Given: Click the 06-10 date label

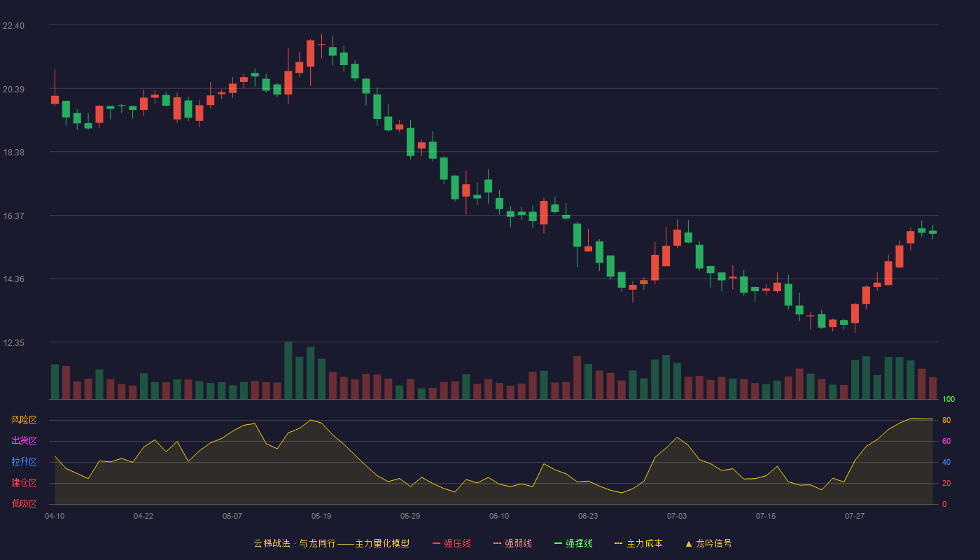Looking at the screenshot, I should [499, 516].
